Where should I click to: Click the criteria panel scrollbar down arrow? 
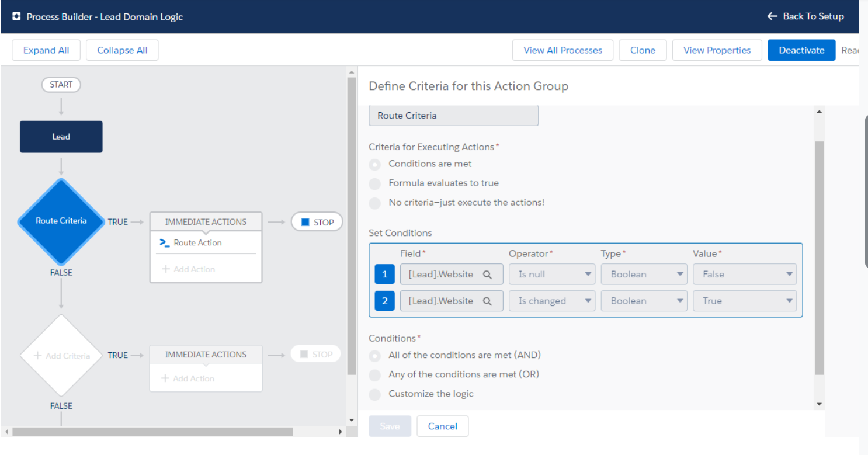(819, 404)
